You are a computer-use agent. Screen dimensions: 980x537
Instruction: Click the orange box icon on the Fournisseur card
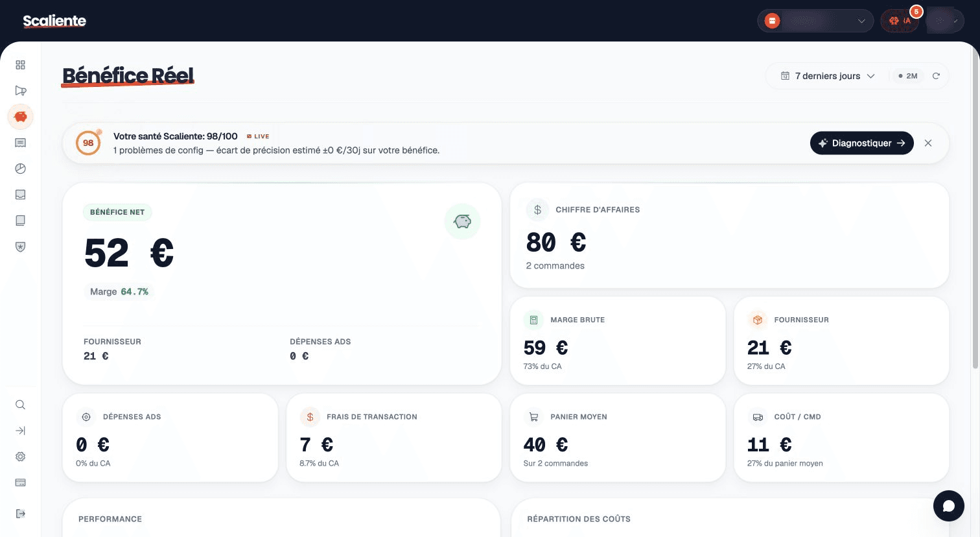[x=758, y=320]
